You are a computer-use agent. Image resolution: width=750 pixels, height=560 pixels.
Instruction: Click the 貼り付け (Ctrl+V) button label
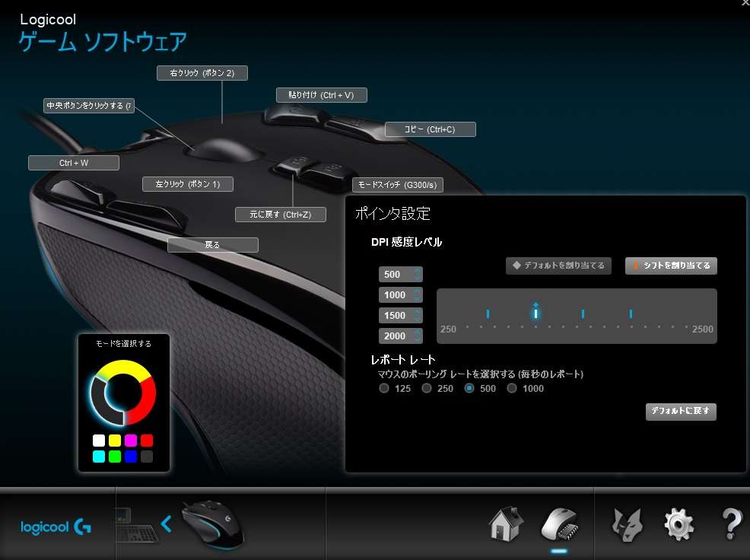click(321, 95)
